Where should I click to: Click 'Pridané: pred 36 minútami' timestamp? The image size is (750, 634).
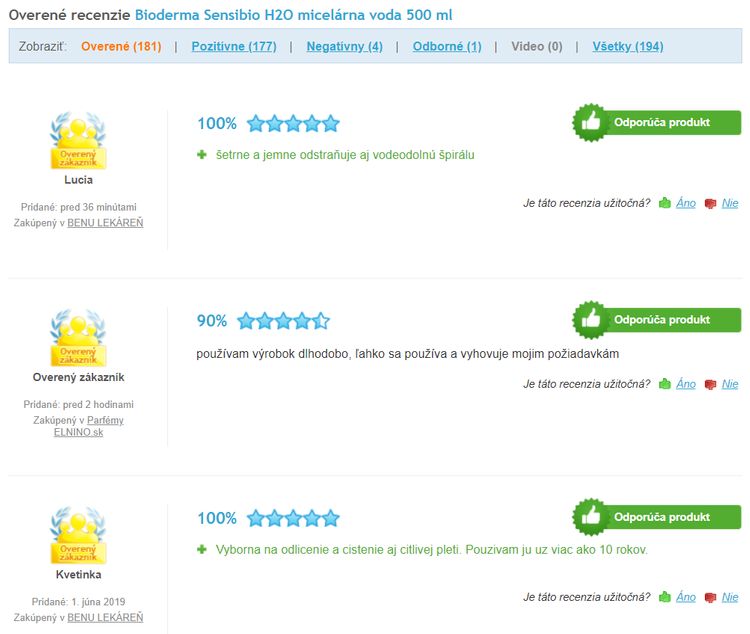(78, 207)
